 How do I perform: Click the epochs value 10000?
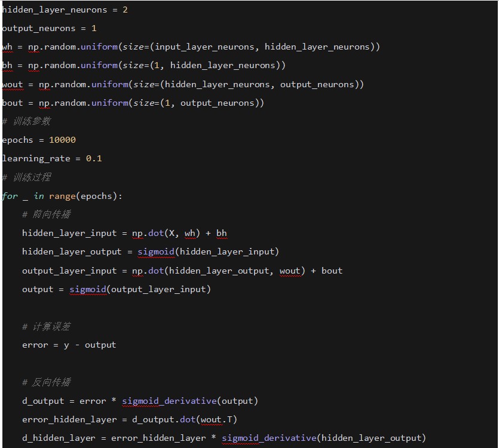click(62, 140)
